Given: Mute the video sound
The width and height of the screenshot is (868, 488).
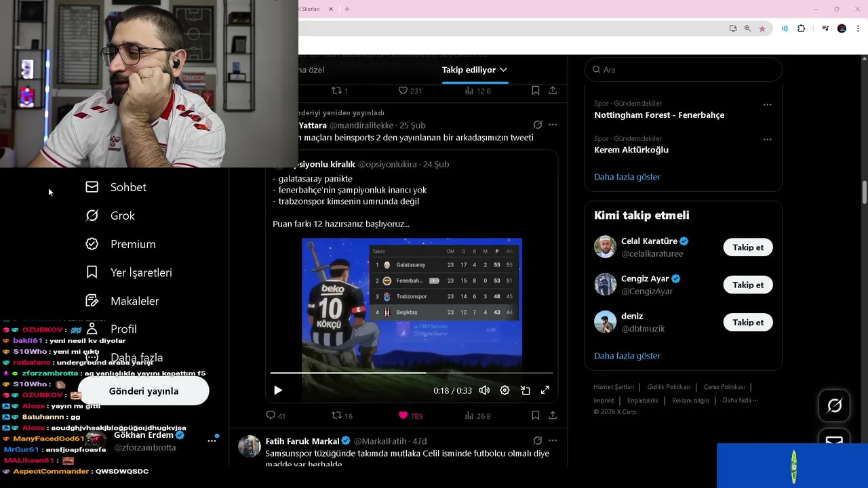Looking at the screenshot, I should coord(484,390).
